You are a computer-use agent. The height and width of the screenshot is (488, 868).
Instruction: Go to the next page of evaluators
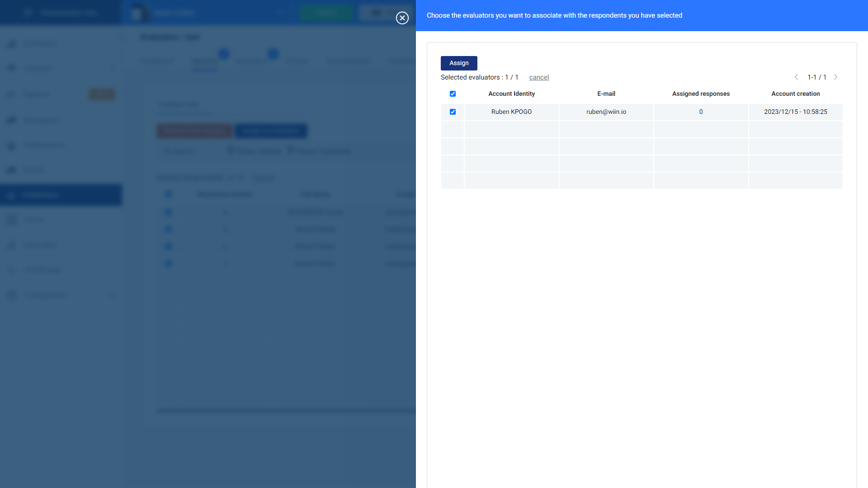[x=835, y=77]
